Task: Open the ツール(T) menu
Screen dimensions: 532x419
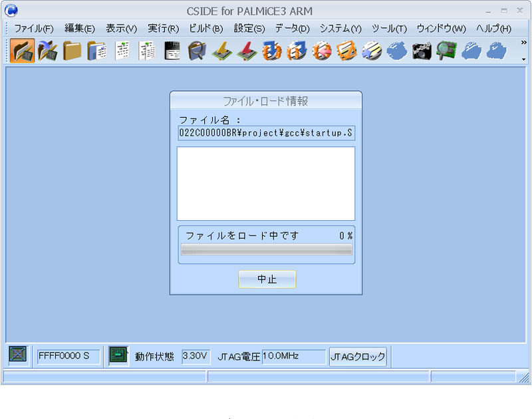Action: 389,29
